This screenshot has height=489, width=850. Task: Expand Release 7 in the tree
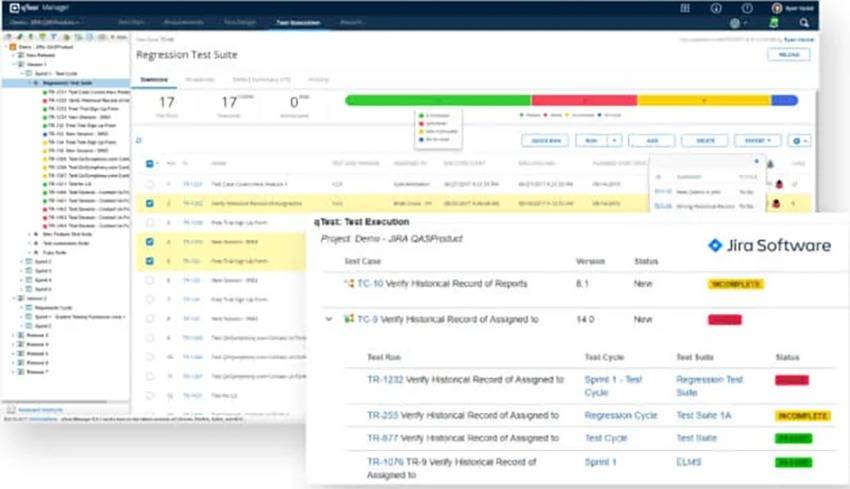[13, 372]
